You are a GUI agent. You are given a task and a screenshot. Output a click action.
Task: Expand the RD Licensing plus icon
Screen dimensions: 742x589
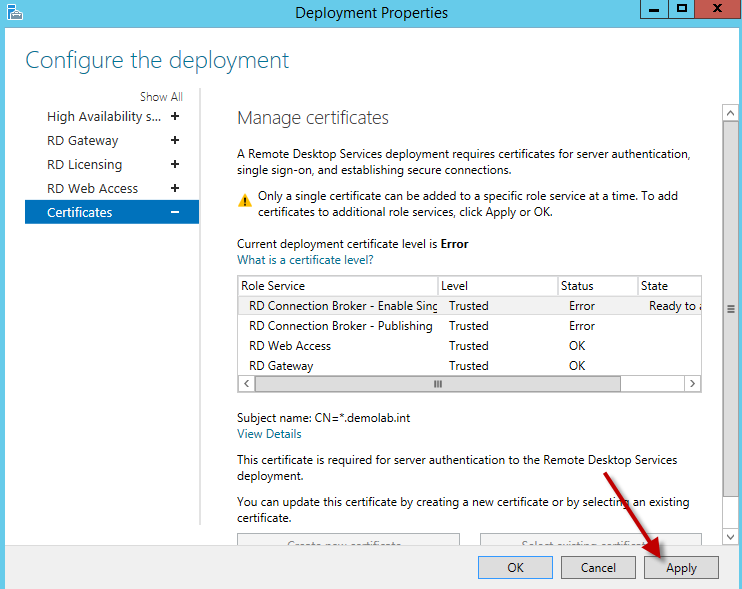click(175, 164)
